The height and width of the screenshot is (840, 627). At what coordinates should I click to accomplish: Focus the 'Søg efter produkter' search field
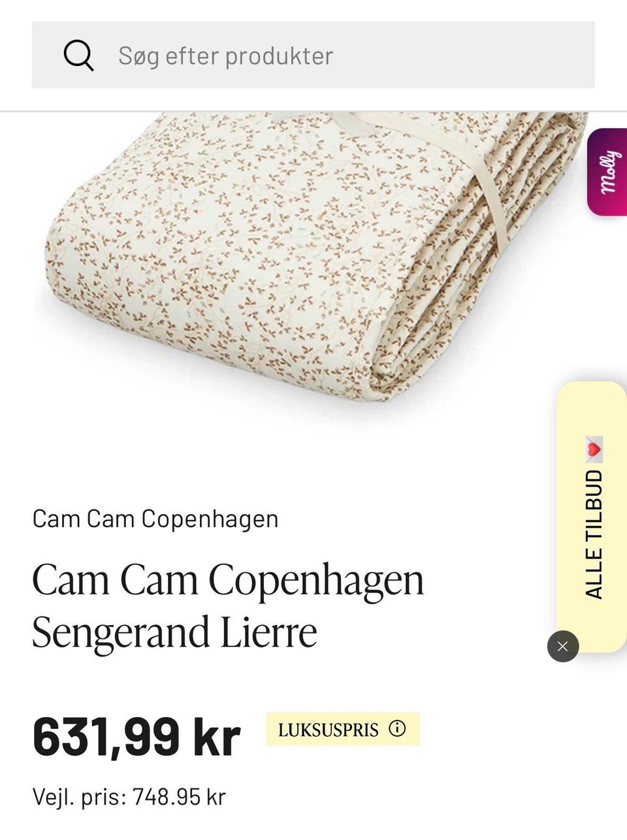coord(313,55)
